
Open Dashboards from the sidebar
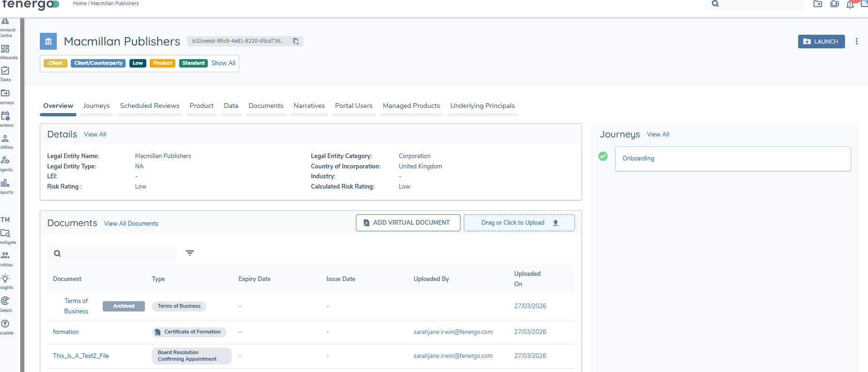[6, 52]
